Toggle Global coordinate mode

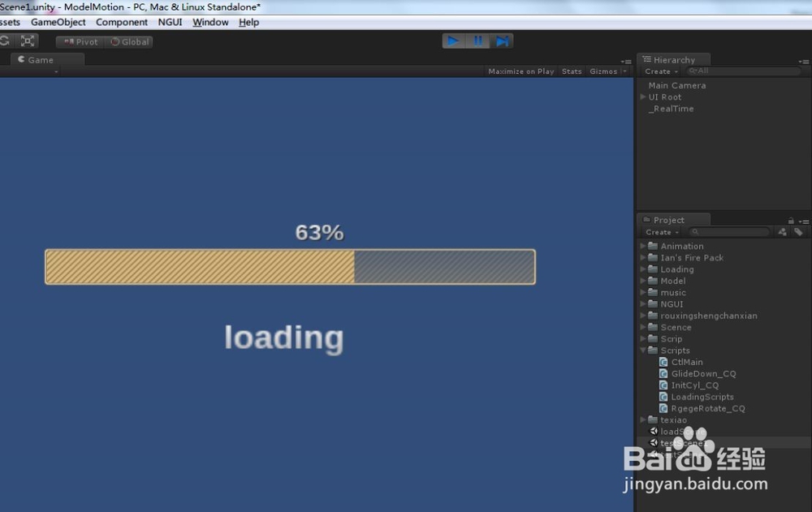(x=129, y=41)
